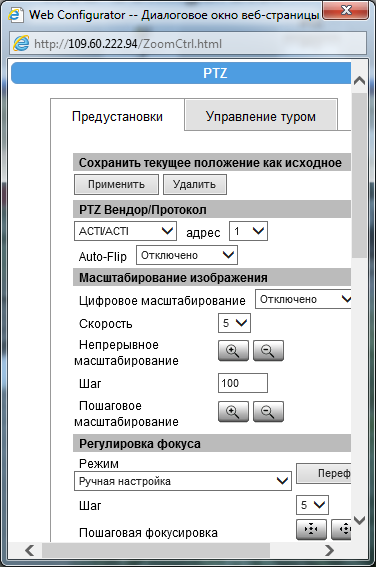Click the Удалить button
Image resolution: width=376 pixels, height=567 pixels.
coord(195,184)
